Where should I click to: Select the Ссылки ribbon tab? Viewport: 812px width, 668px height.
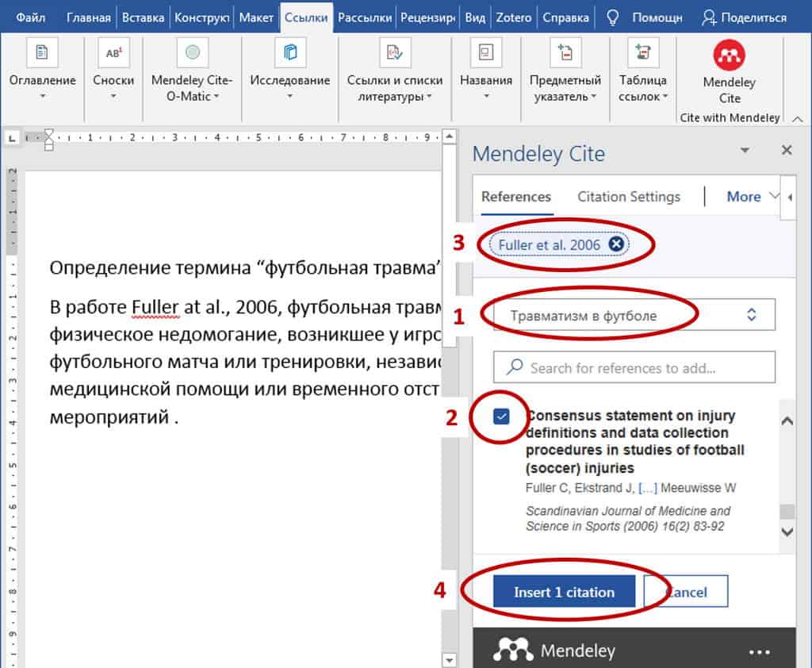point(307,17)
